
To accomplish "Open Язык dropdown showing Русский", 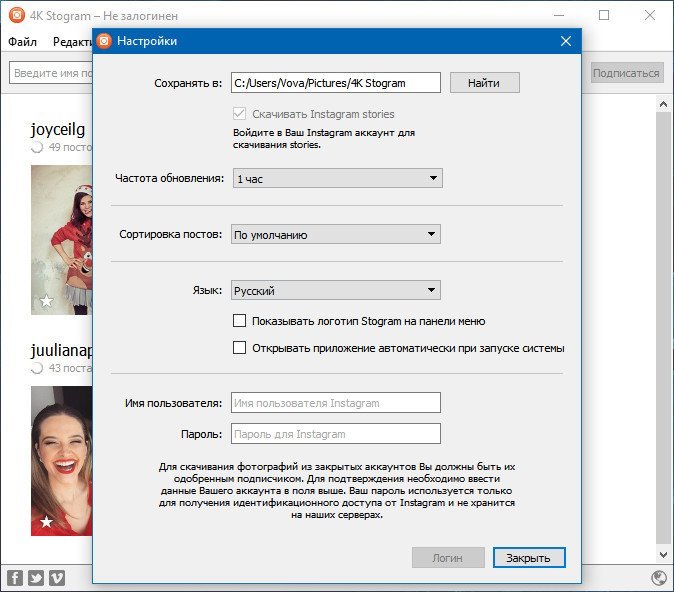I will pyautogui.click(x=336, y=290).
